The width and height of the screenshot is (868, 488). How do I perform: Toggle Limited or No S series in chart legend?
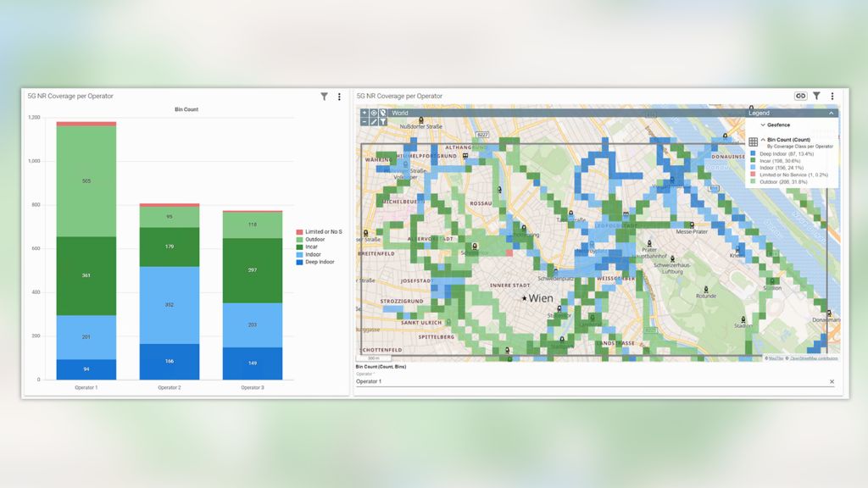[319, 232]
